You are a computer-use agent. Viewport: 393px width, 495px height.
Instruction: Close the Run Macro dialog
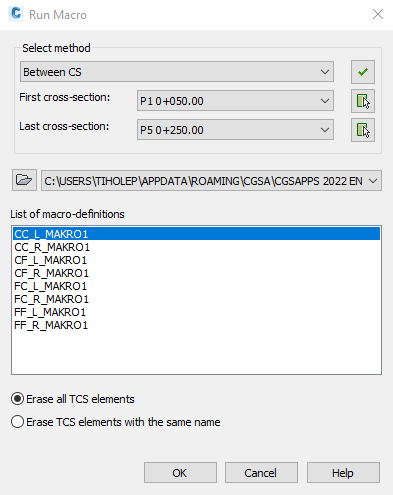378,14
